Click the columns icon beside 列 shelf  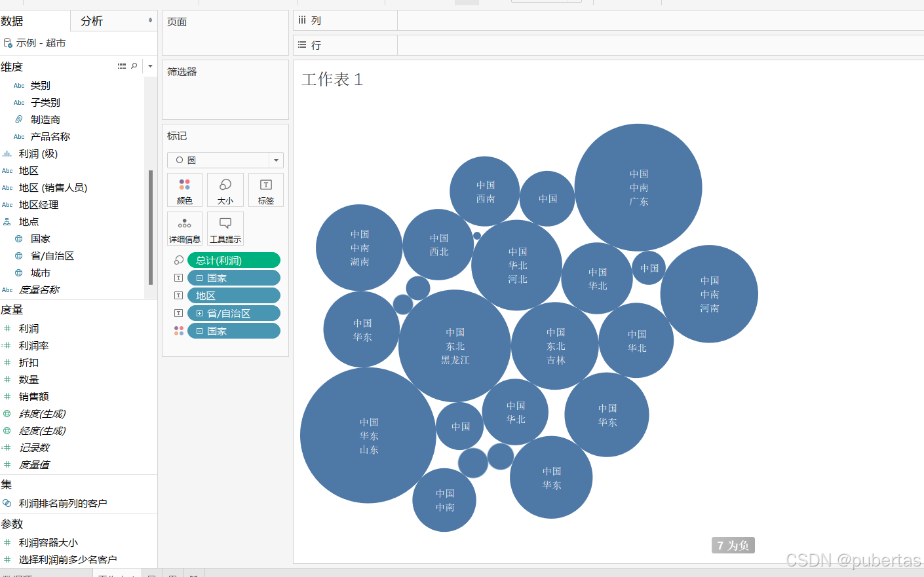(x=302, y=20)
